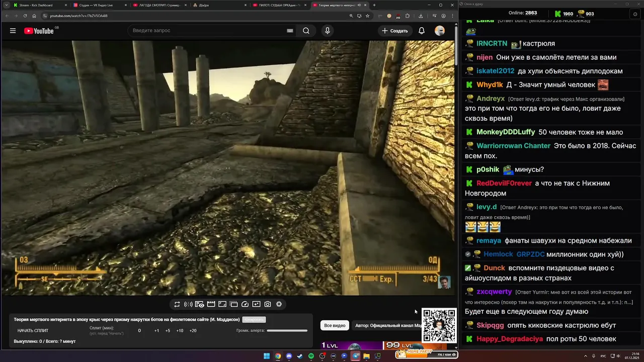The width and height of the screenshot is (644, 362).
Task: Open Windows Start menu on taskbar
Action: pyautogui.click(x=267, y=356)
